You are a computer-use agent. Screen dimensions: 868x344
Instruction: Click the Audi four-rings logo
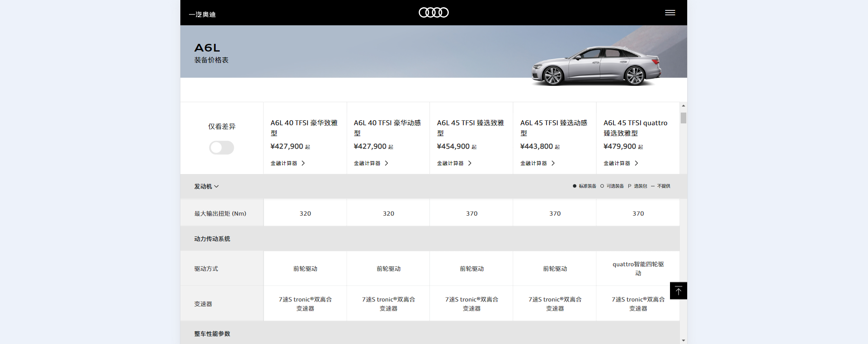click(x=434, y=13)
